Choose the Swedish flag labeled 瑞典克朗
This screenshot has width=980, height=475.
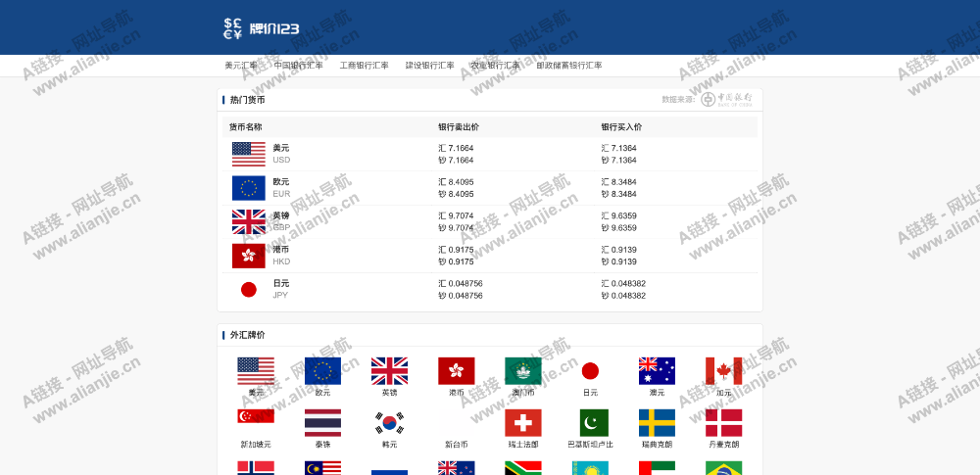(x=657, y=422)
